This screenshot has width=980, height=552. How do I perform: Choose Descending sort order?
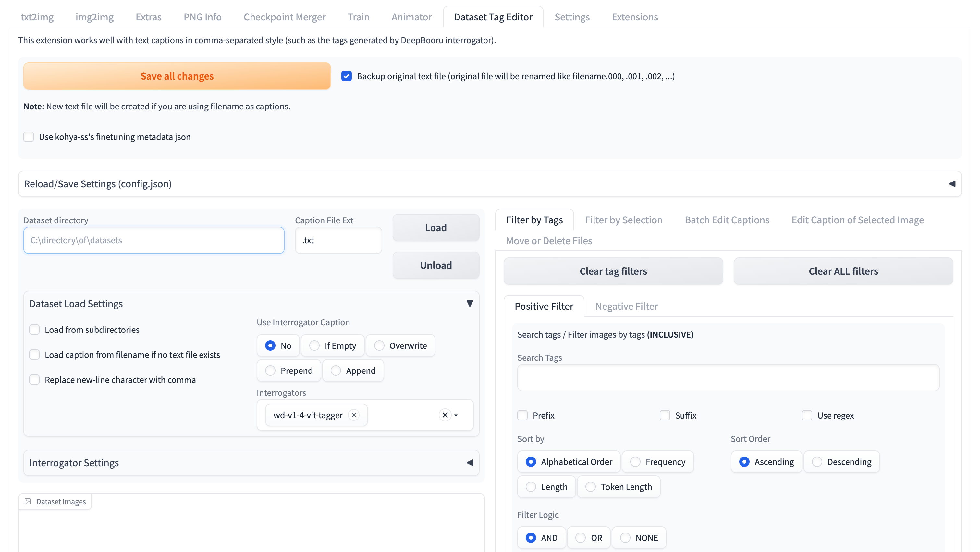click(817, 462)
